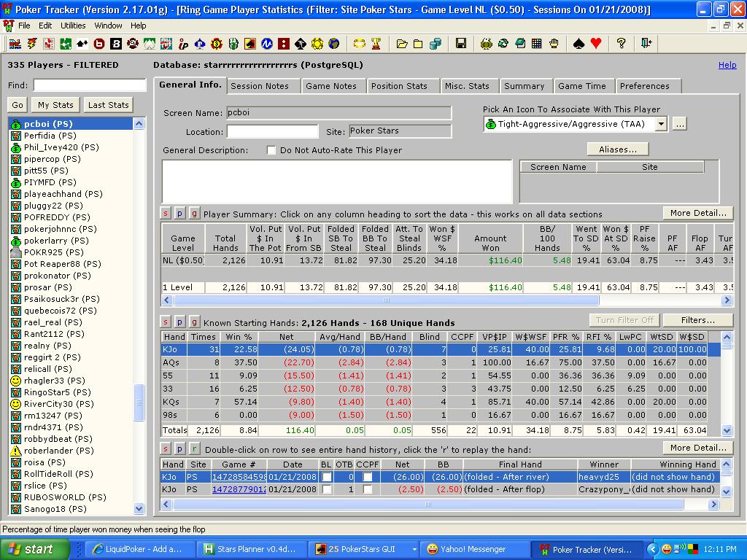Image resolution: width=747 pixels, height=560 pixels.
Task: Select player Phil_Ivey420 (PS) in list
Action: tap(61, 147)
